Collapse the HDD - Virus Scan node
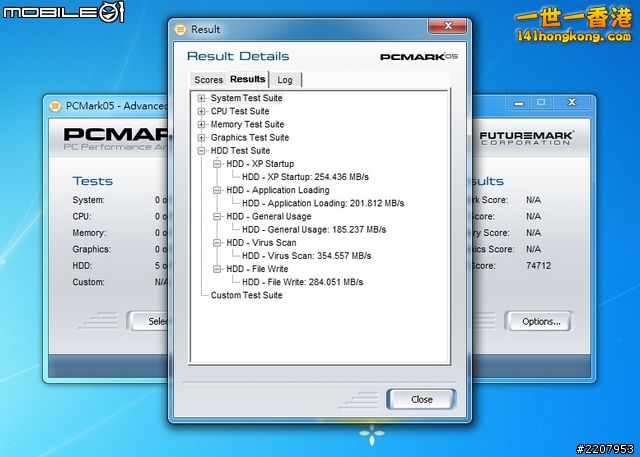Image resolution: width=640 pixels, height=457 pixels. pyautogui.click(x=218, y=242)
